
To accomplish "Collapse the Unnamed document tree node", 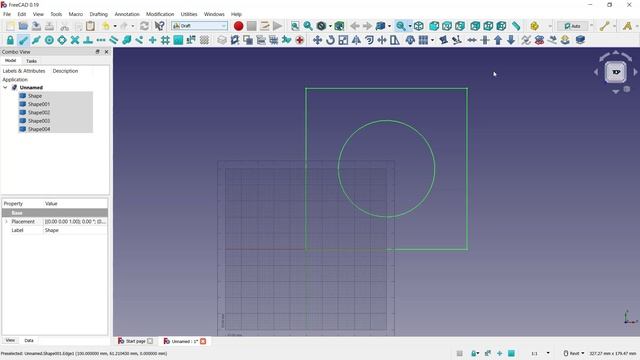I will [x=5, y=88].
